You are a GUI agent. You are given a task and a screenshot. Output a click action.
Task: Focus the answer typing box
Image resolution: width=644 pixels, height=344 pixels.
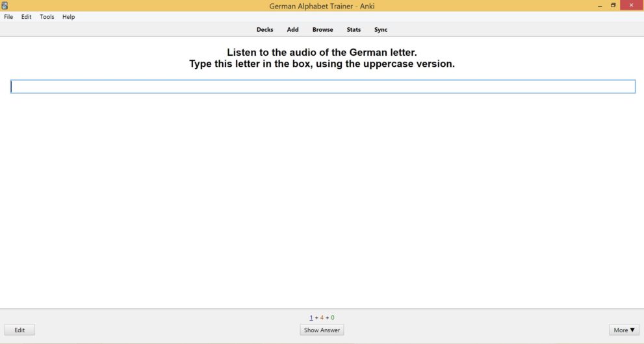[x=322, y=86]
